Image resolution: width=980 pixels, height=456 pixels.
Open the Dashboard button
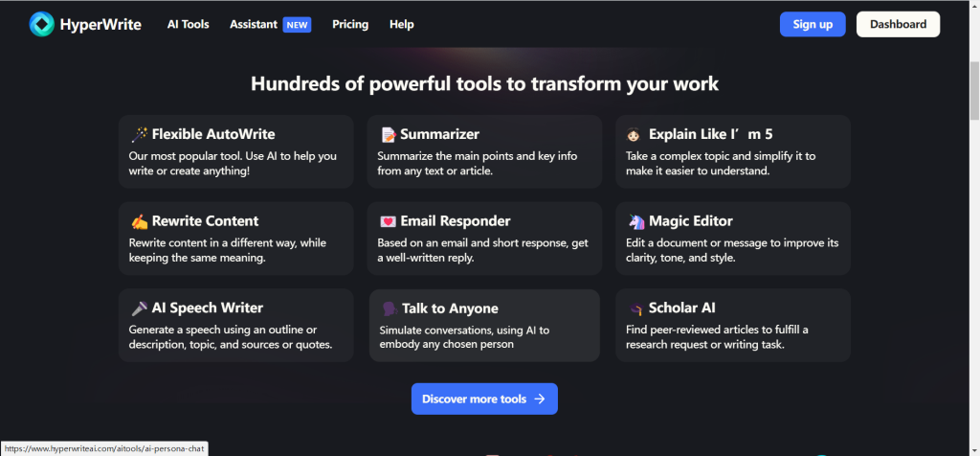coord(898,24)
